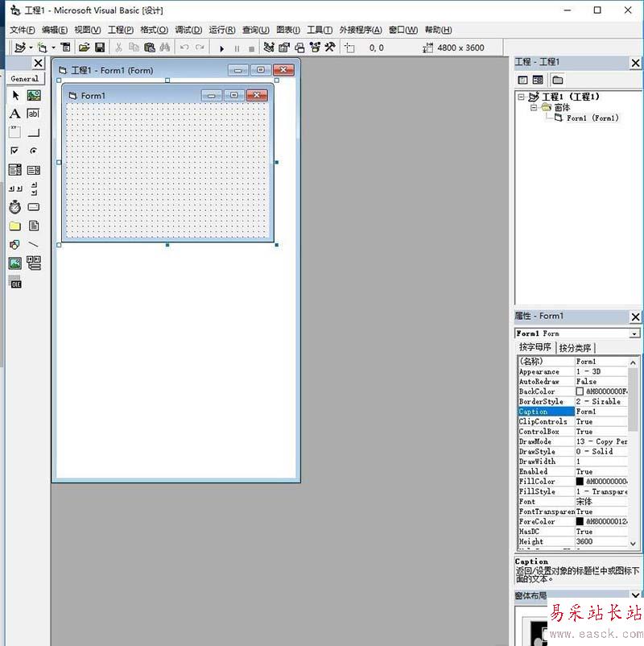Select the Image control tool
This screenshot has height=646, width=644.
pos(15,263)
